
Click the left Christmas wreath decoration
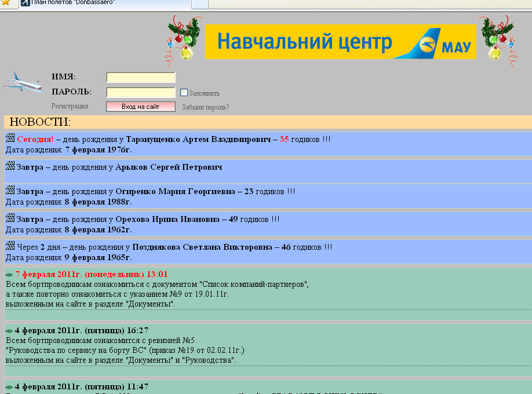click(184, 39)
